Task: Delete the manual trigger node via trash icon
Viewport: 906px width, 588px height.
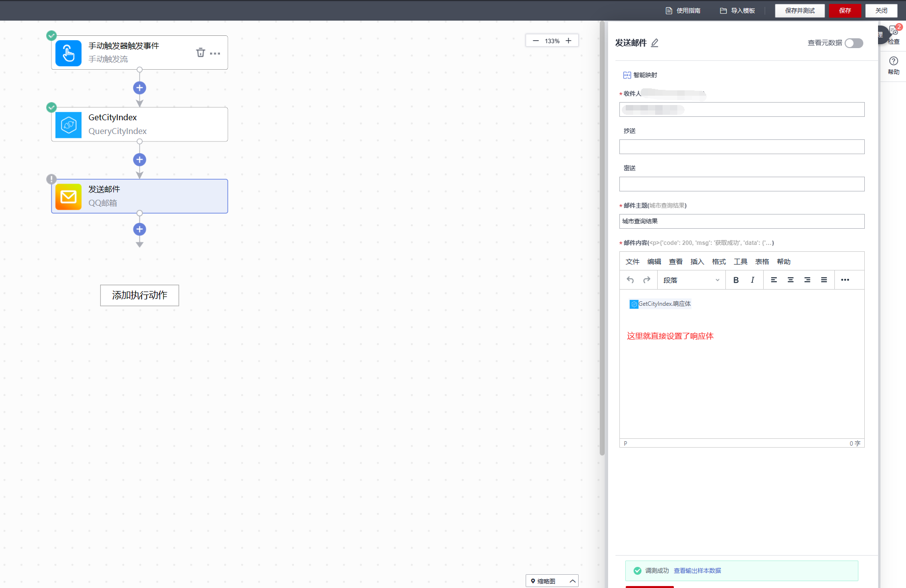Action: (x=200, y=53)
